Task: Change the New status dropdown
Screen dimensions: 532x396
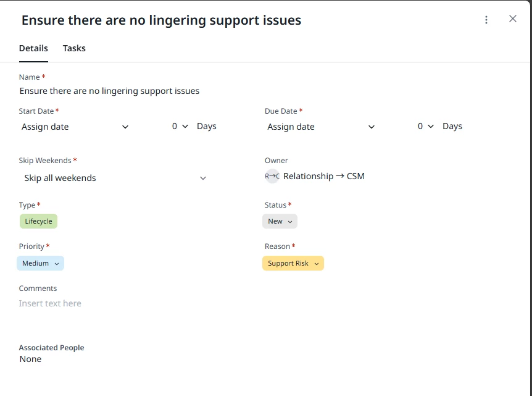Action: 280,221
